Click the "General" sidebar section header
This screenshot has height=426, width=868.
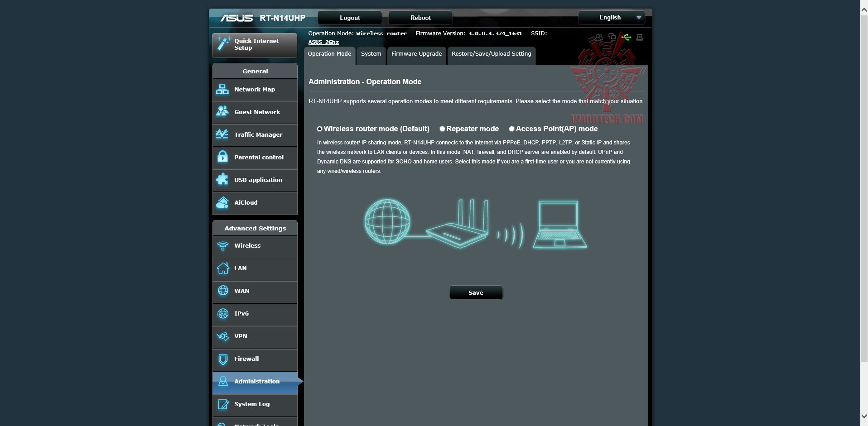coord(255,71)
